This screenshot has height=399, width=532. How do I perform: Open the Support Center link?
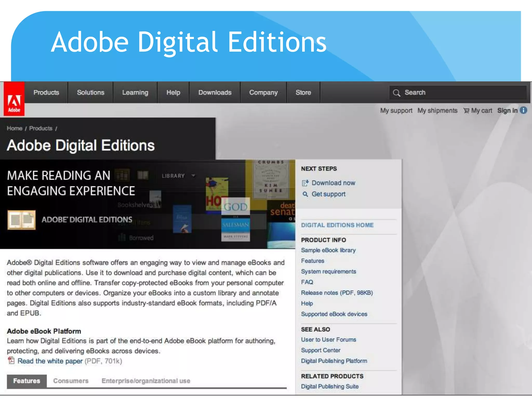click(x=321, y=350)
